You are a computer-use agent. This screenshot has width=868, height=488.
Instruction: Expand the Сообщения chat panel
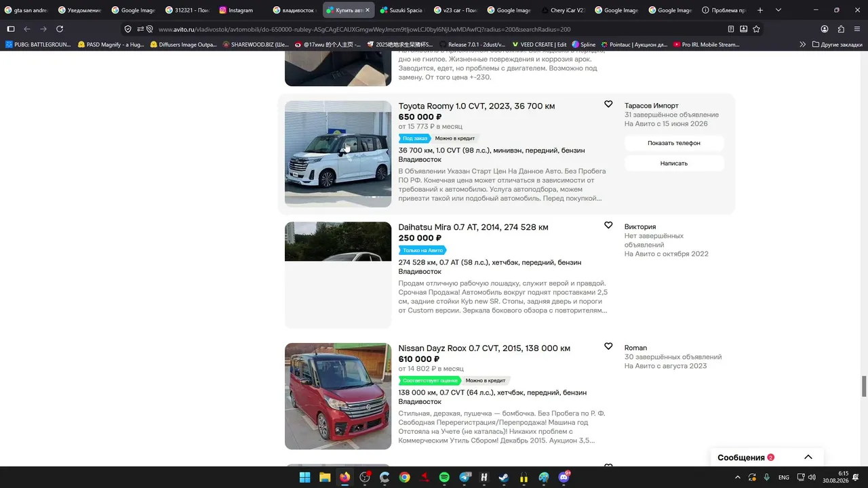(x=808, y=457)
